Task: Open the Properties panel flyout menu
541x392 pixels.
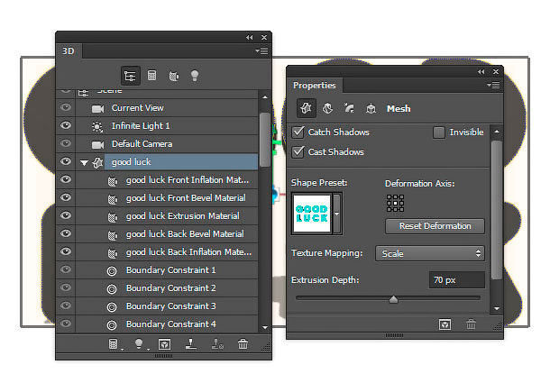Action: pyautogui.click(x=493, y=85)
